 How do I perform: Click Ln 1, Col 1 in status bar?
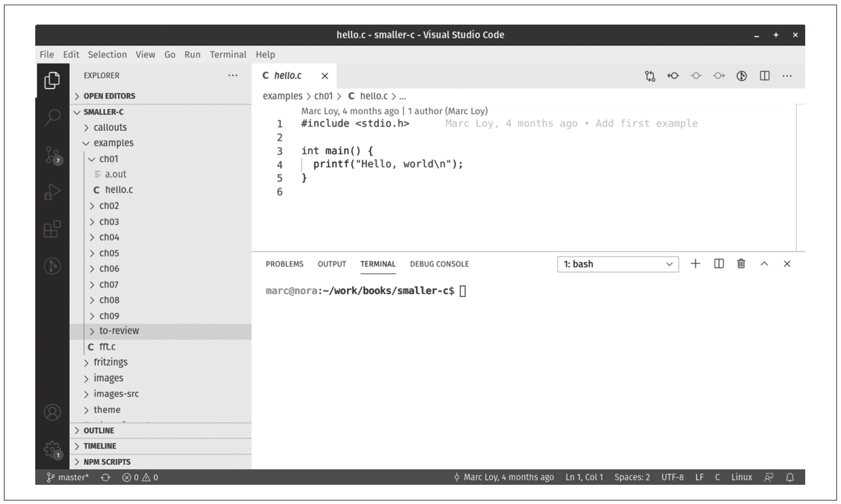(x=584, y=477)
